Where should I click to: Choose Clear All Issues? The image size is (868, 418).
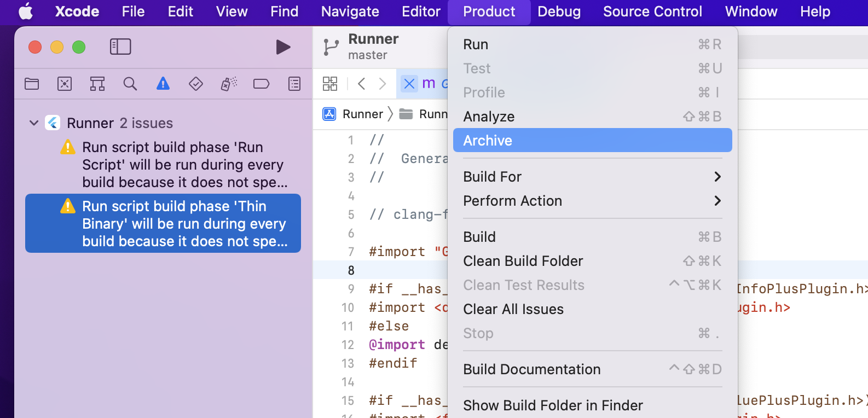click(593, 309)
